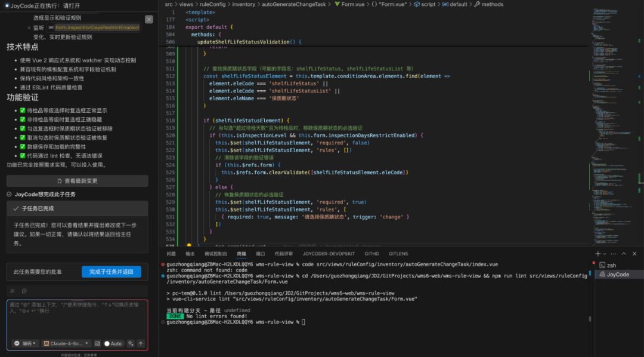Click the 完成子任务并返回 button
The height and width of the screenshot is (357, 644).
coord(112,272)
